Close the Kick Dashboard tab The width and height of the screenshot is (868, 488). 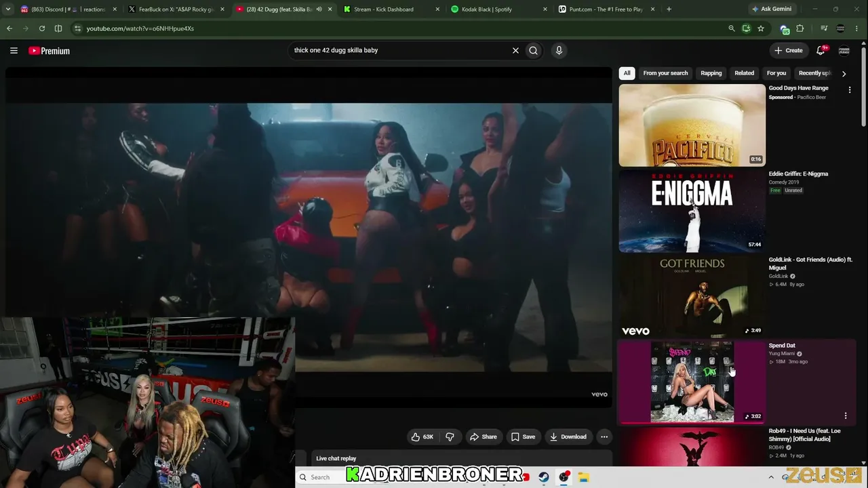click(x=437, y=9)
